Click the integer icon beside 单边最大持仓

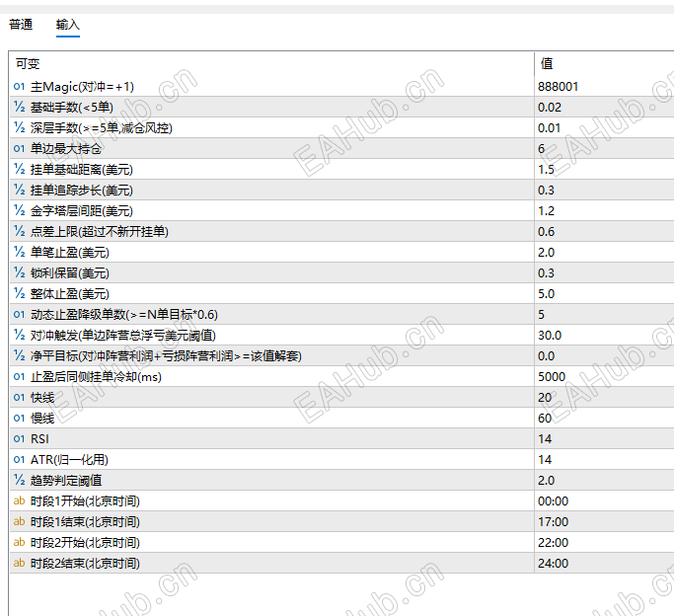point(20,149)
